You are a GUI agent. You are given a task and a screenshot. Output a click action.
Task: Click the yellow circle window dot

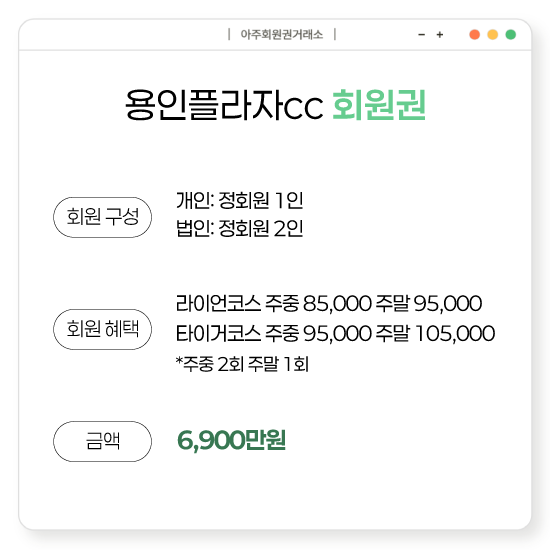pos(493,35)
